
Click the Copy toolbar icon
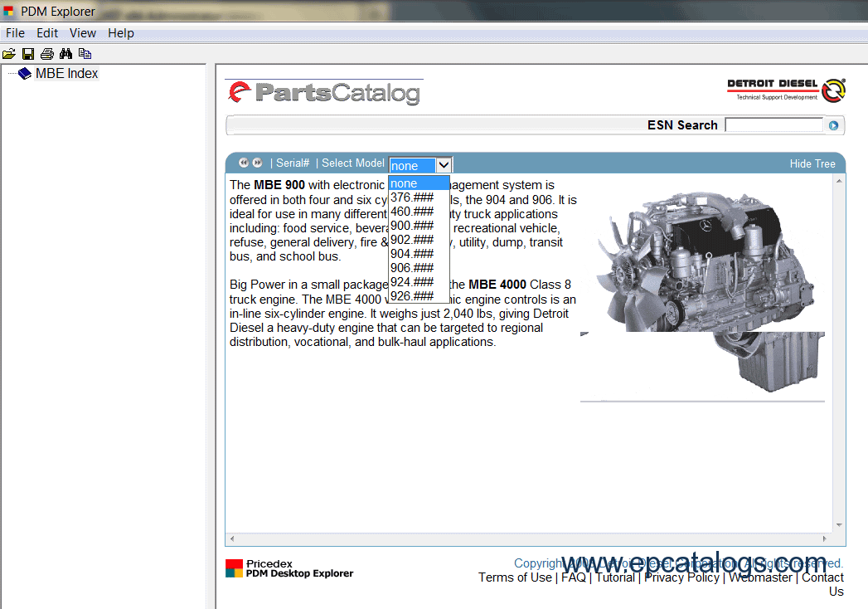pos(85,54)
